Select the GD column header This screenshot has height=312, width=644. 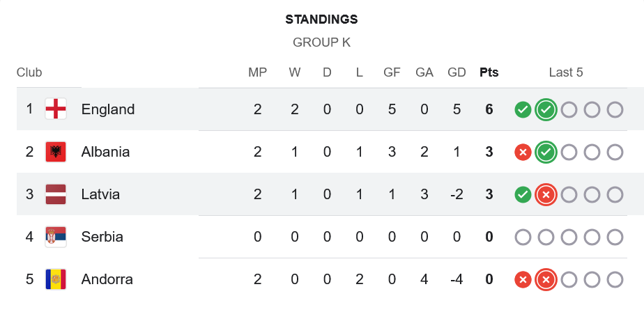click(457, 72)
